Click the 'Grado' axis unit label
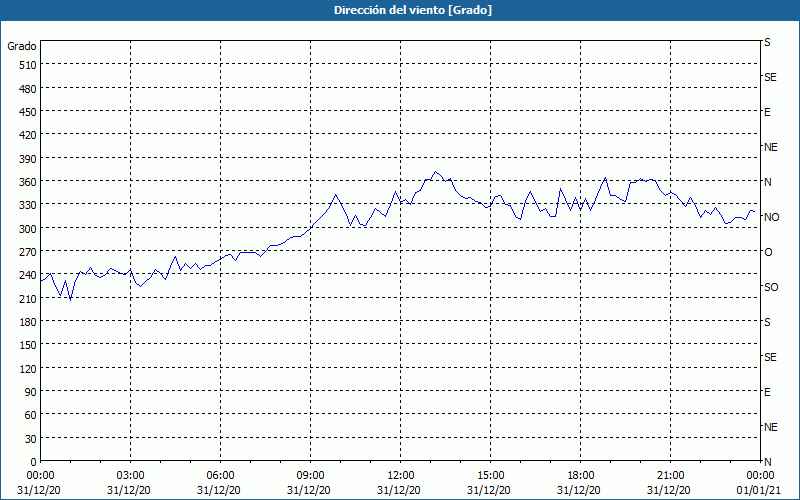 [22, 46]
